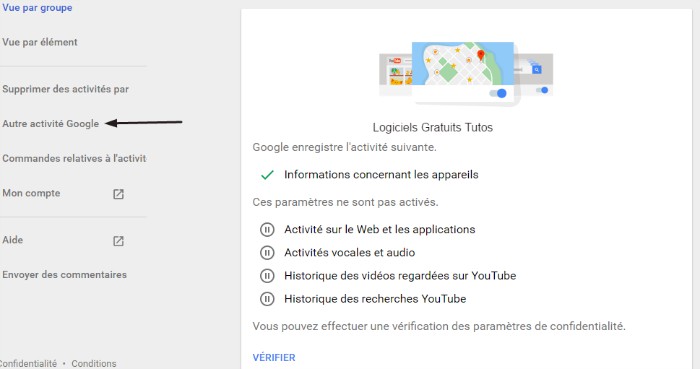Click pause icon for Activités vocales et audio
700x369 pixels.
click(267, 253)
